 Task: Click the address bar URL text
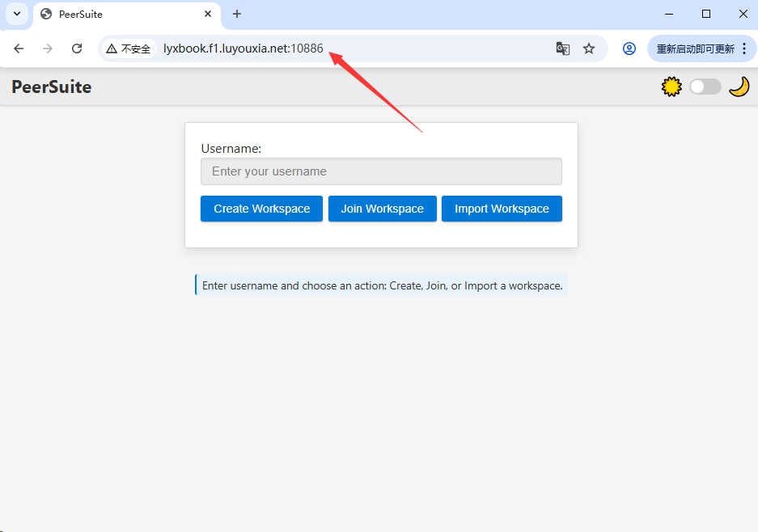click(243, 49)
